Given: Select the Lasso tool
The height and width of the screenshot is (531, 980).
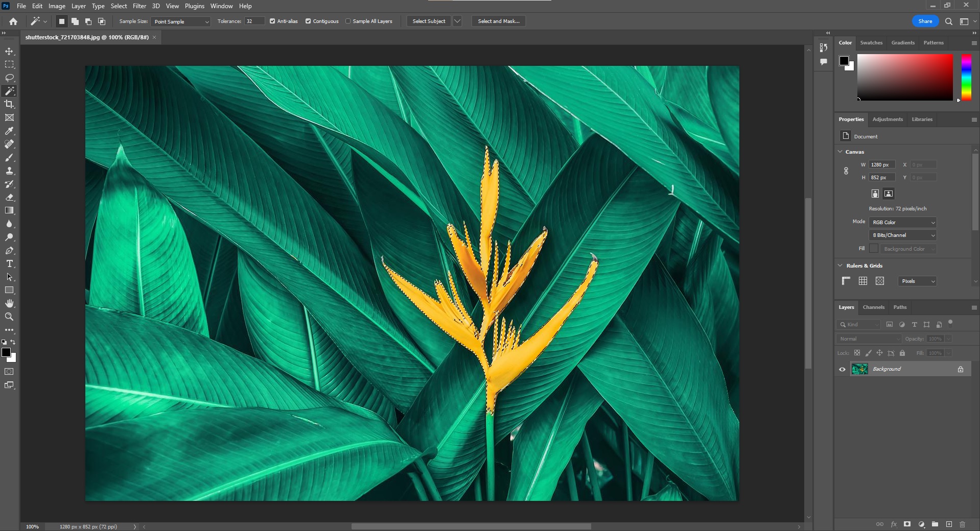Looking at the screenshot, I should point(9,78).
